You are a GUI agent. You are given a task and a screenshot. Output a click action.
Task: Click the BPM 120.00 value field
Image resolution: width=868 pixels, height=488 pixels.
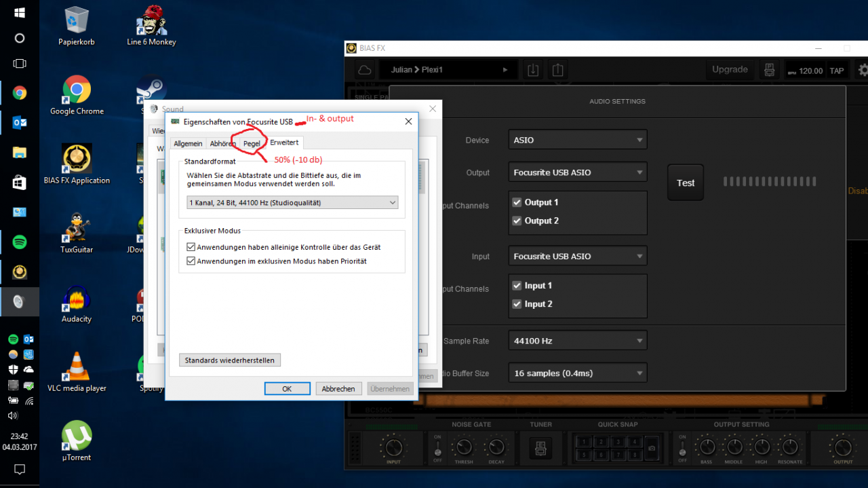point(804,71)
